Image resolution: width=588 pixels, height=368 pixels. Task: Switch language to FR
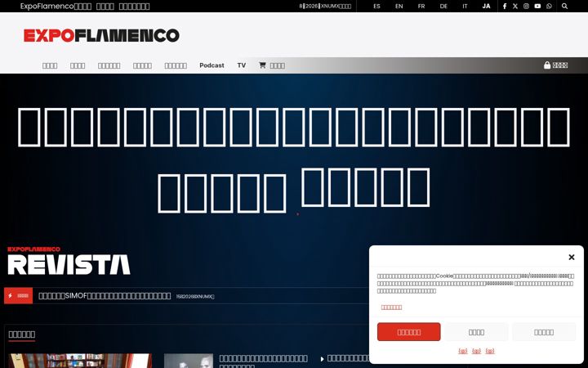pyautogui.click(x=421, y=6)
